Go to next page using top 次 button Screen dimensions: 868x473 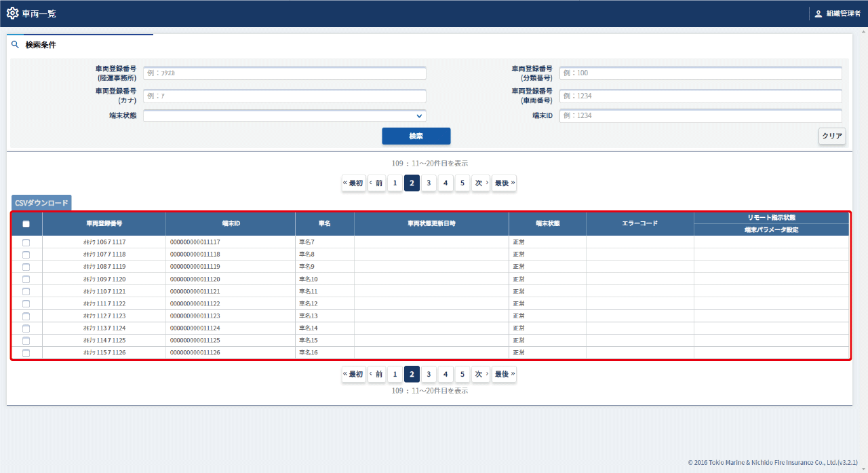click(x=480, y=183)
